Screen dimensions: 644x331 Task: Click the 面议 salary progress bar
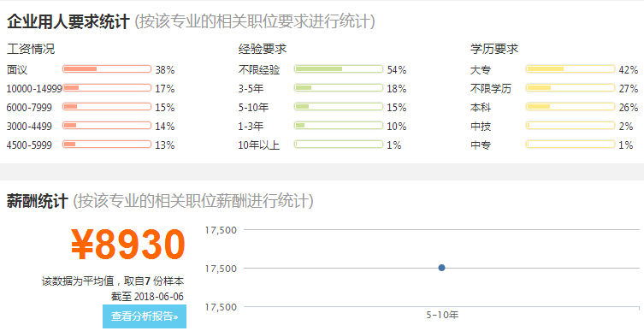click(x=107, y=69)
